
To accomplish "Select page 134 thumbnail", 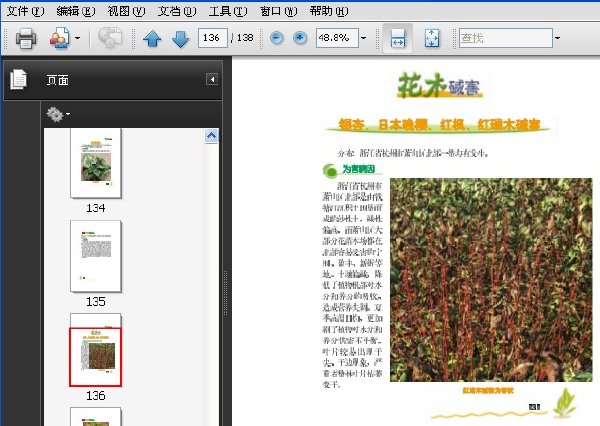I will click(x=96, y=163).
